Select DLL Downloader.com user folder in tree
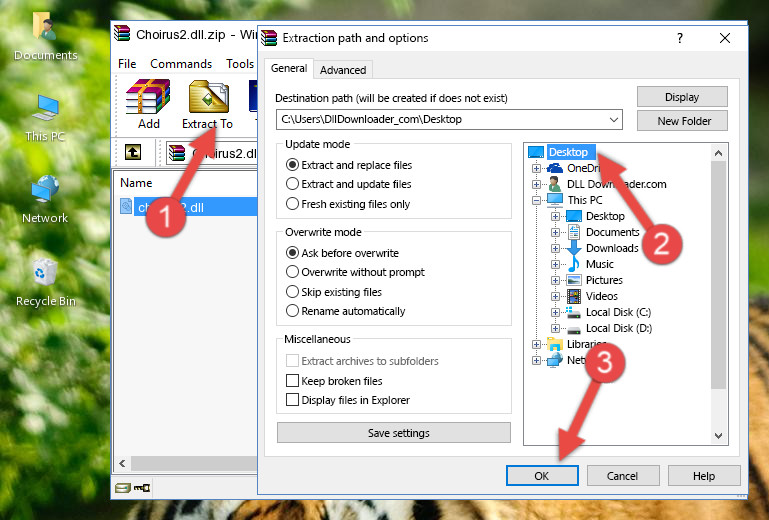The image size is (769, 520). click(616, 184)
